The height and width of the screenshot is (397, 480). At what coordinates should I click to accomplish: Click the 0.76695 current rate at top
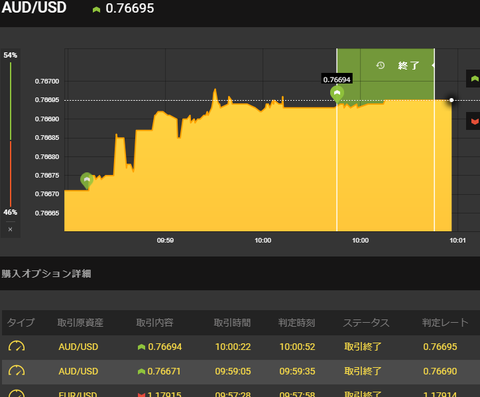(130, 8)
